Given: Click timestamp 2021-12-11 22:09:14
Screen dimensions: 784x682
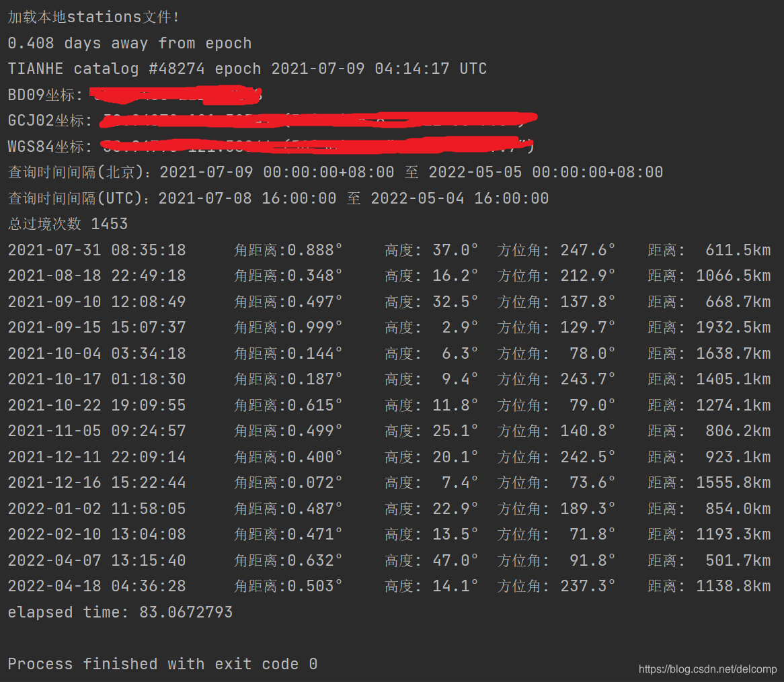Looking at the screenshot, I should 97,457.
